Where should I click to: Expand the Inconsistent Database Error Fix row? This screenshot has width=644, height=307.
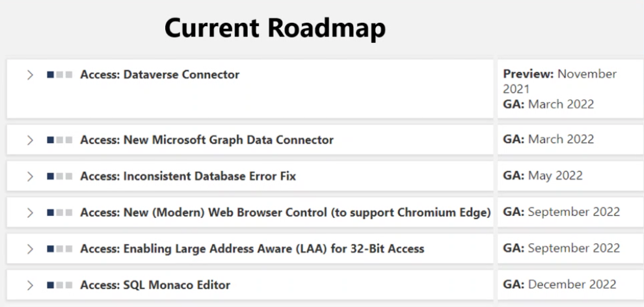pyautogui.click(x=30, y=176)
